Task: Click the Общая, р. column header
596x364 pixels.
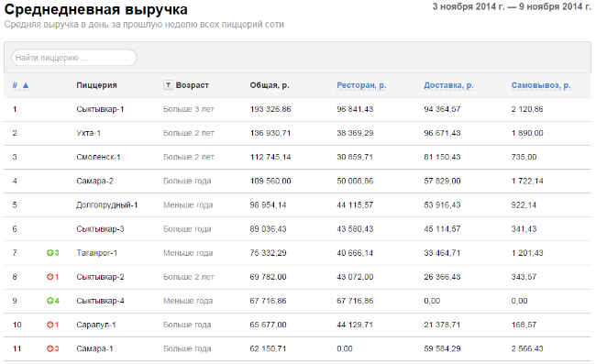Action: 270,85
